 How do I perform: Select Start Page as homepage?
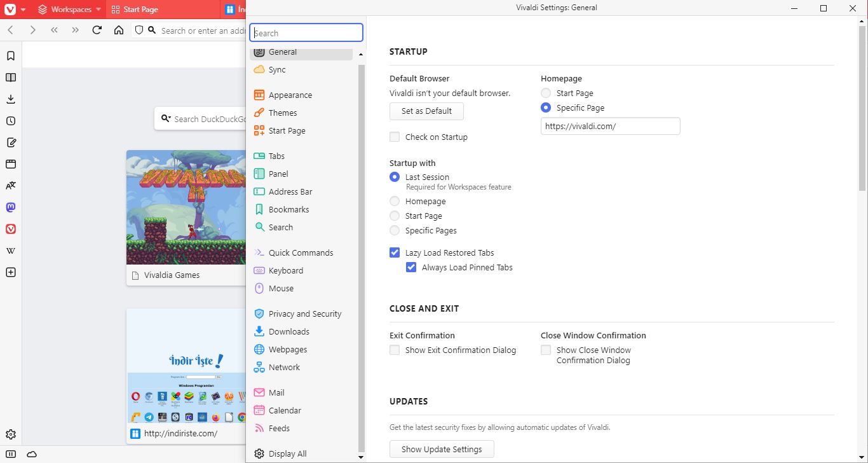tap(546, 93)
